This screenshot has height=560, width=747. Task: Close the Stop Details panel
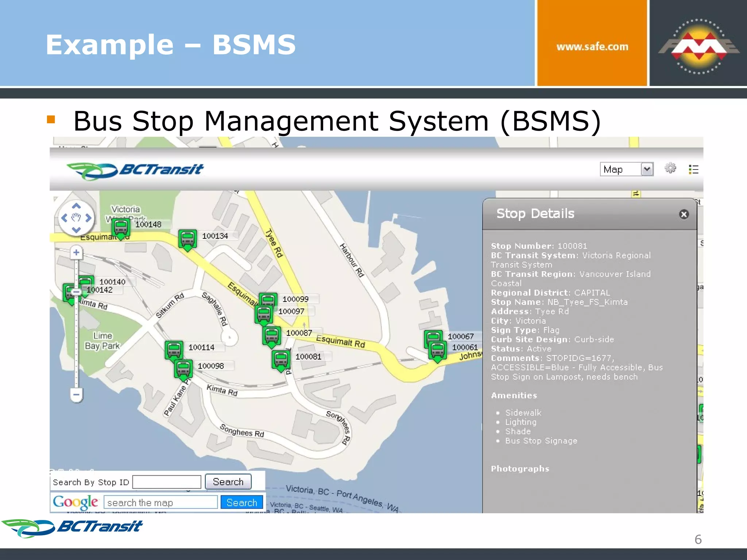click(684, 214)
